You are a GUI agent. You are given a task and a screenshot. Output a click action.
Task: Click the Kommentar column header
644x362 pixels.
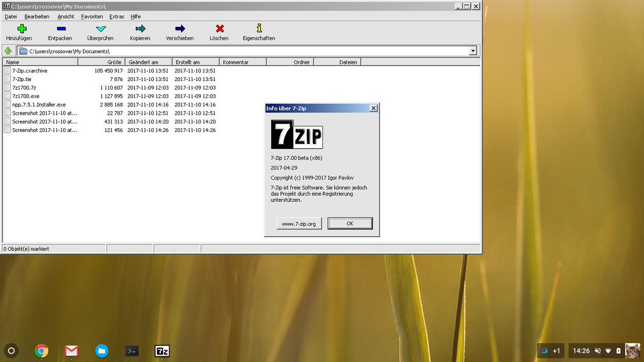243,62
